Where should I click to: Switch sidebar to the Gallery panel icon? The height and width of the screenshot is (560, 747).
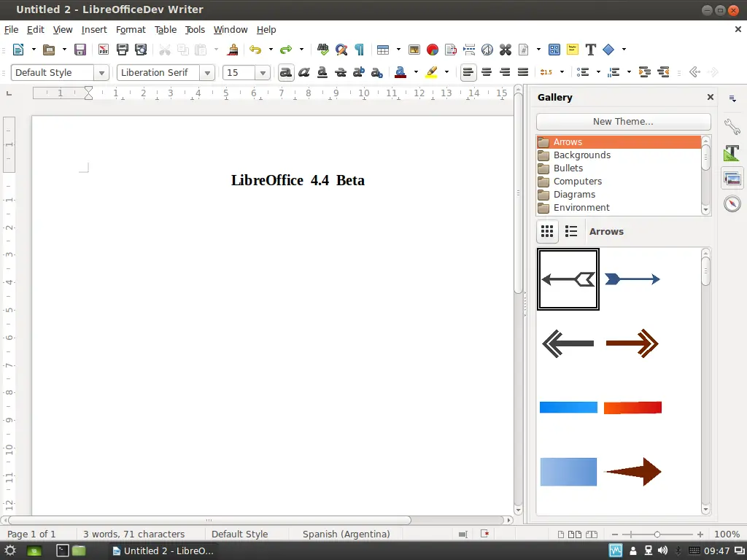pos(732,179)
